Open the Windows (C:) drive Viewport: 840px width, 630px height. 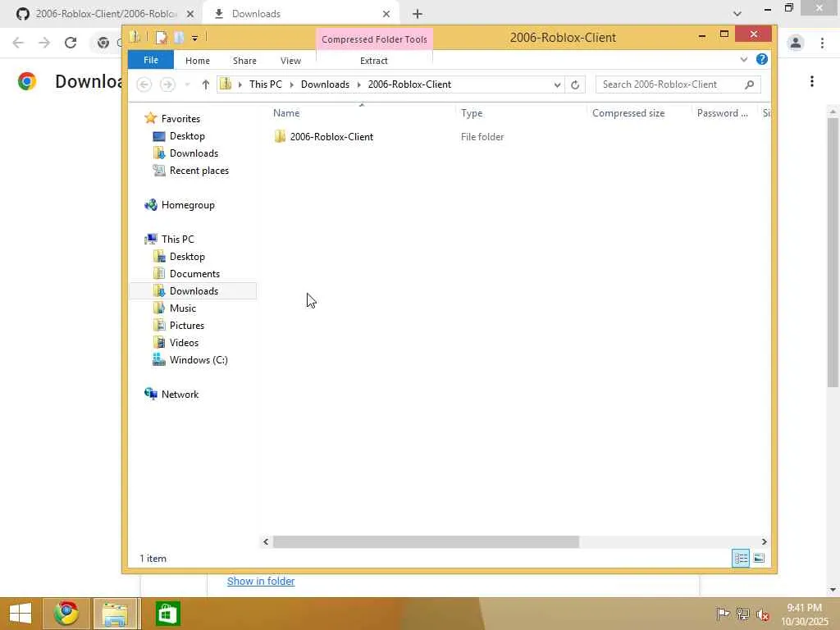[x=199, y=360]
